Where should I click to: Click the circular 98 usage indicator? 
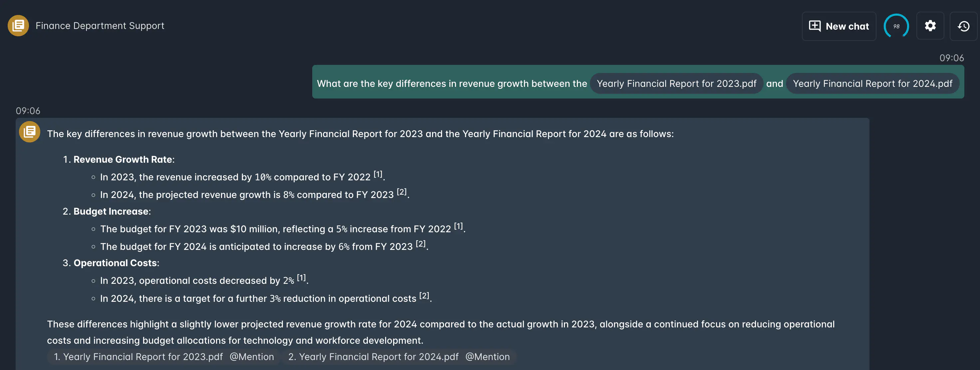pyautogui.click(x=896, y=26)
